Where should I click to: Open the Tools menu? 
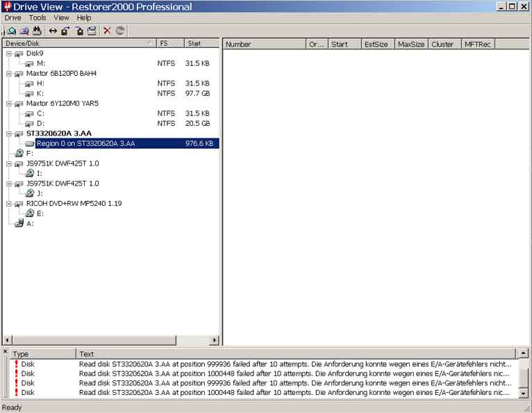pyautogui.click(x=38, y=17)
